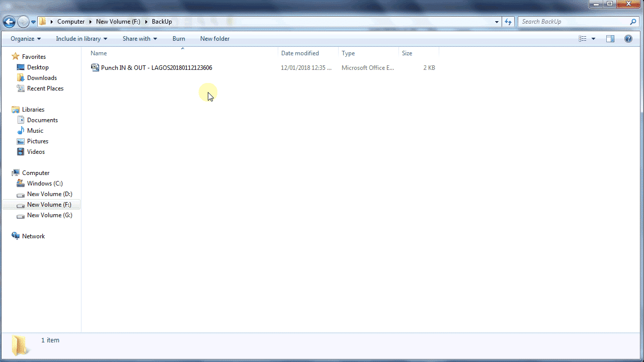Click the Burn toolbar button
This screenshot has height=362, width=644.
(x=179, y=39)
